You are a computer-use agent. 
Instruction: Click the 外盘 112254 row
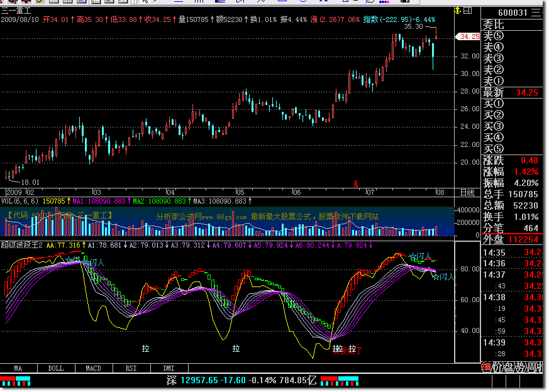click(512, 239)
